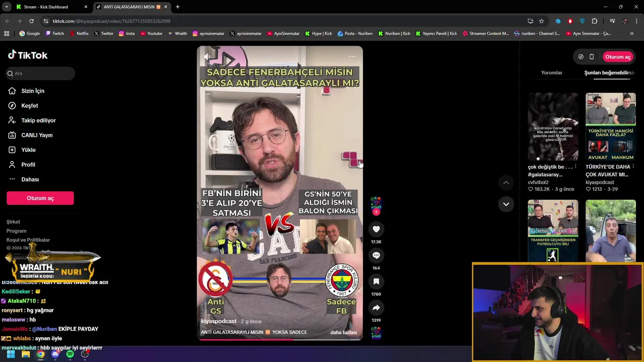Screen dimensions: 644x362
Task: Open comments via speech bubble icon
Action: 376,255
